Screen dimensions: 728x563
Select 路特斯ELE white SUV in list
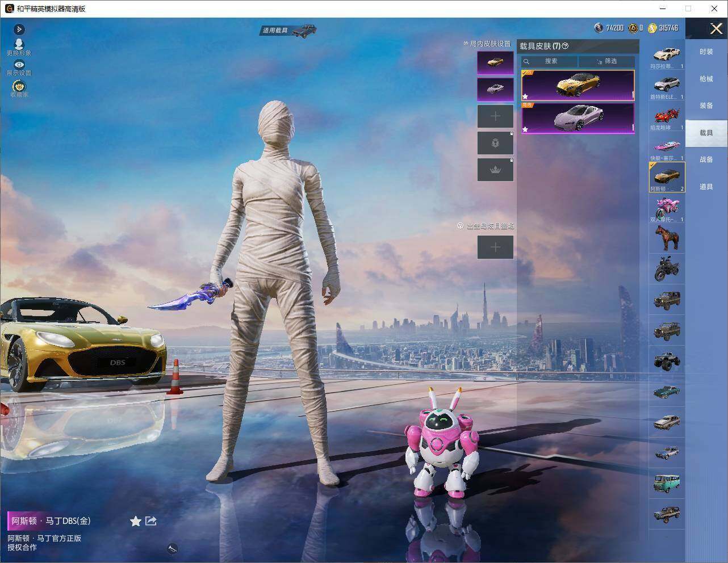click(667, 87)
